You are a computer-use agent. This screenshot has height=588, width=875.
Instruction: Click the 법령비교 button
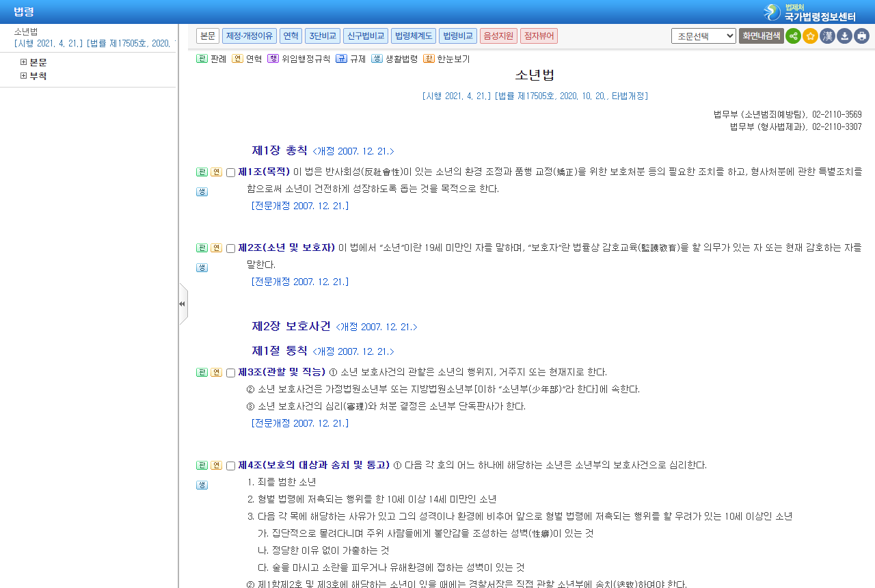pos(458,36)
